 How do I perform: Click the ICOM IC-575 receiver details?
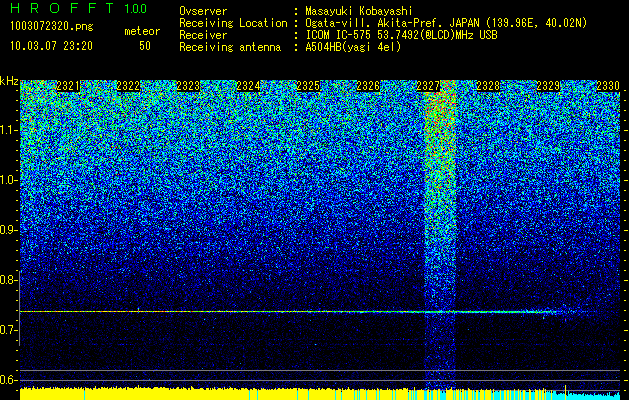point(401,35)
